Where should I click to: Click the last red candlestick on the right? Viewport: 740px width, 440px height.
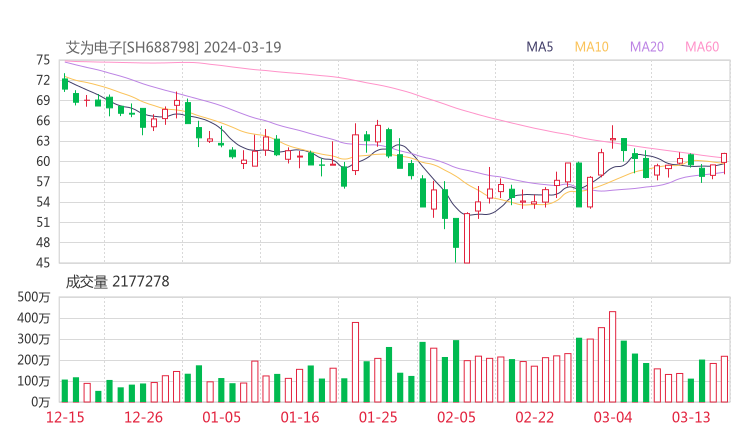[x=724, y=161]
